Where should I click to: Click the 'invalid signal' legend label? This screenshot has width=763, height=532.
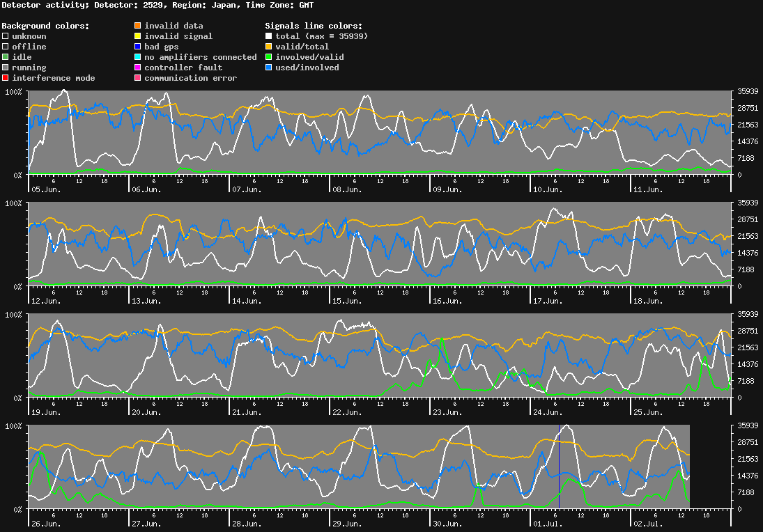[178, 36]
